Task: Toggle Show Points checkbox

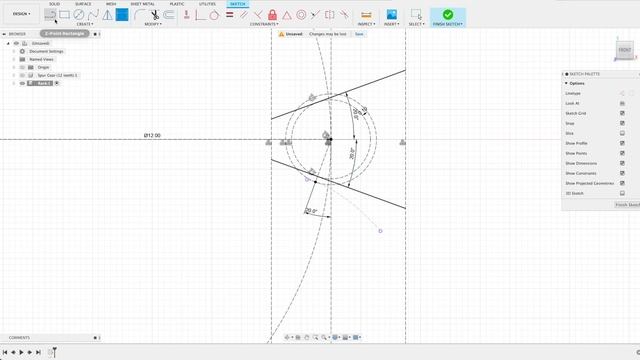Action: coord(622,153)
